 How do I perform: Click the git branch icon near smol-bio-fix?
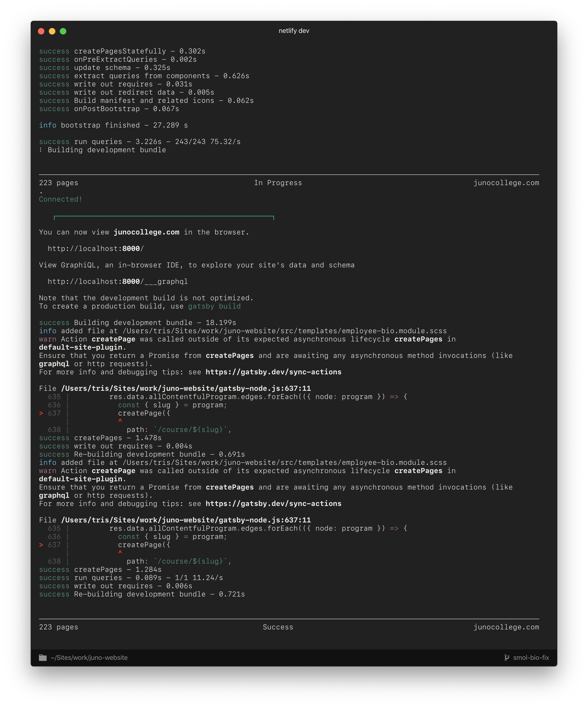coord(507,658)
